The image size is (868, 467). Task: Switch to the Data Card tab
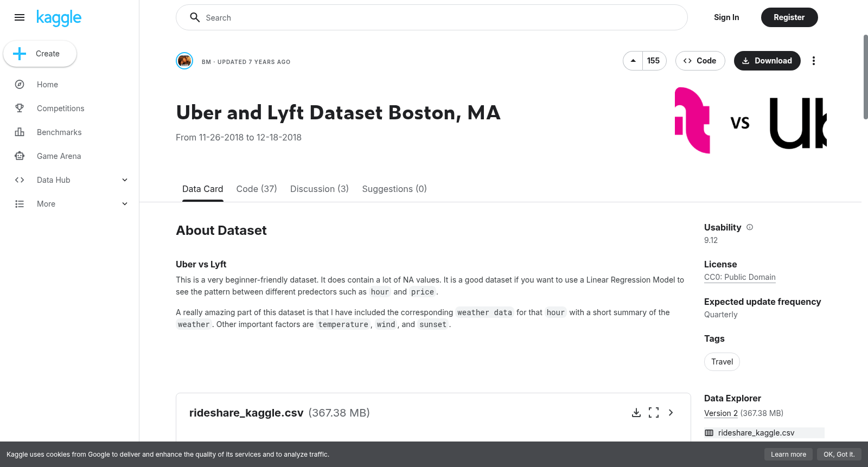click(203, 189)
